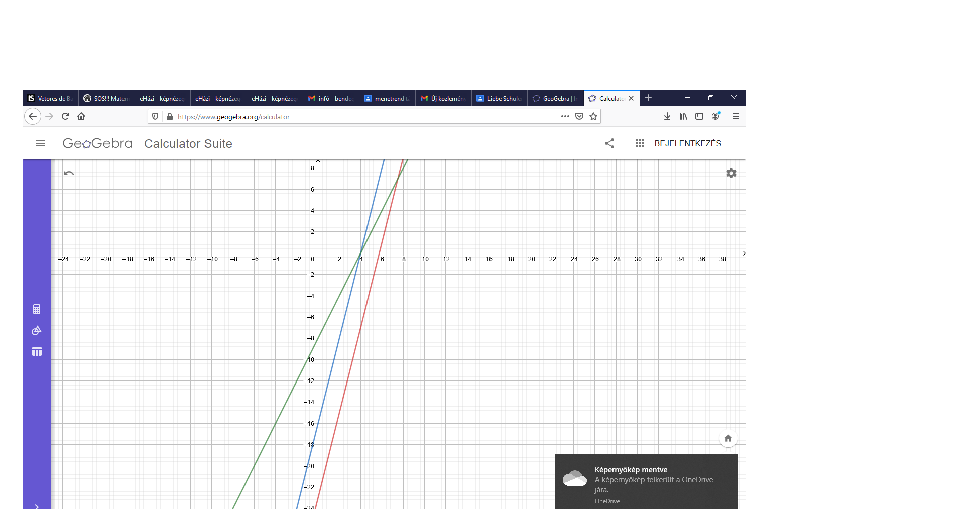Open the Table view icon in sidebar
The image size is (980, 509).
coord(37,351)
